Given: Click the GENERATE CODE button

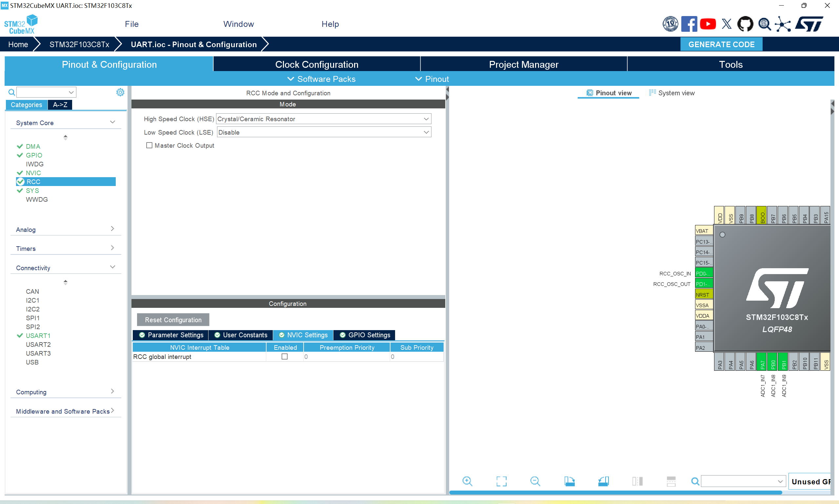Looking at the screenshot, I should (x=721, y=45).
